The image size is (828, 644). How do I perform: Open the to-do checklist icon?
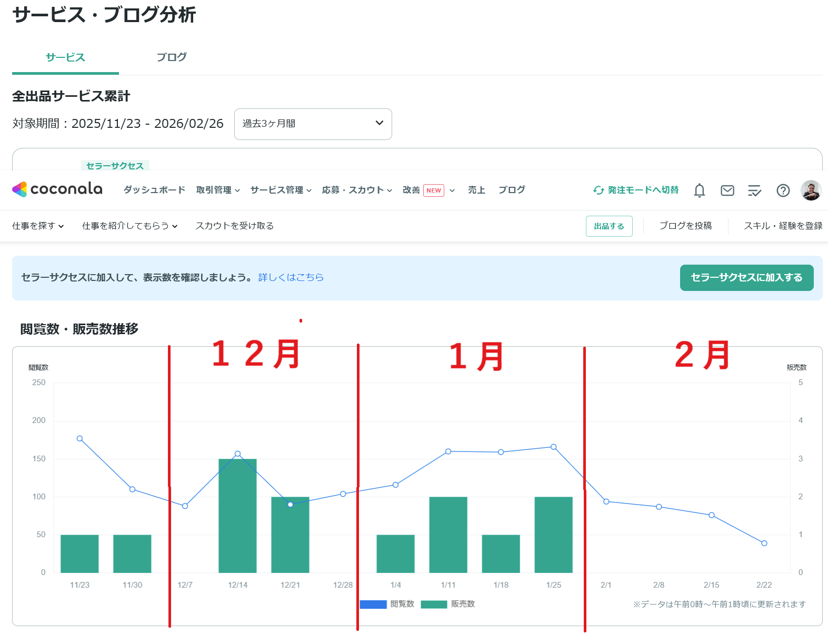[x=755, y=190]
